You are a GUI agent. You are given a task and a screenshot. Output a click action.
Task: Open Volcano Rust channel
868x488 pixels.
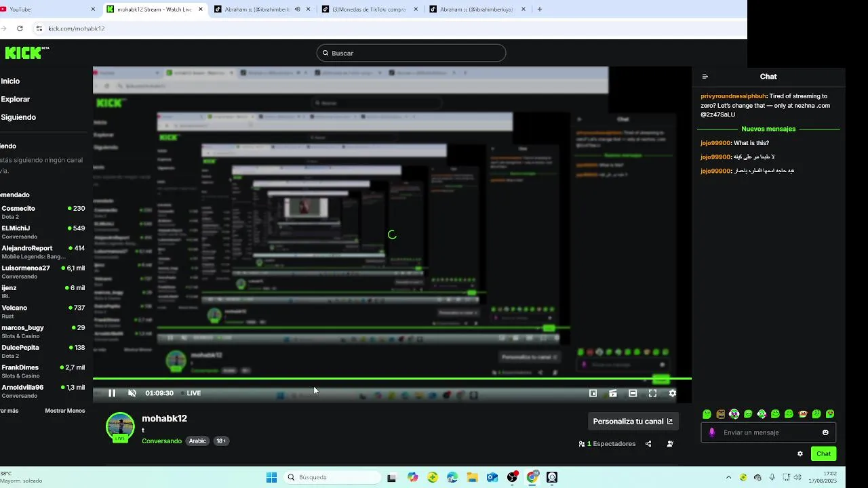click(x=43, y=311)
